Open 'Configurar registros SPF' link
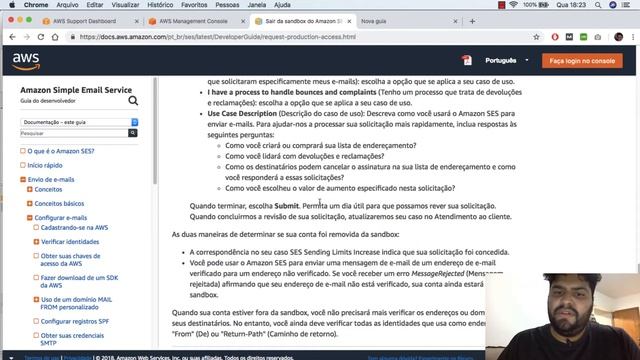640x360 pixels. point(75,321)
